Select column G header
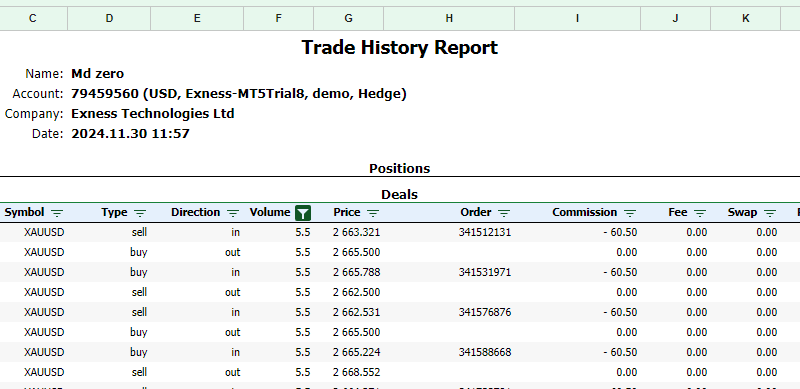Image resolution: width=800 pixels, height=389 pixels. [348, 18]
